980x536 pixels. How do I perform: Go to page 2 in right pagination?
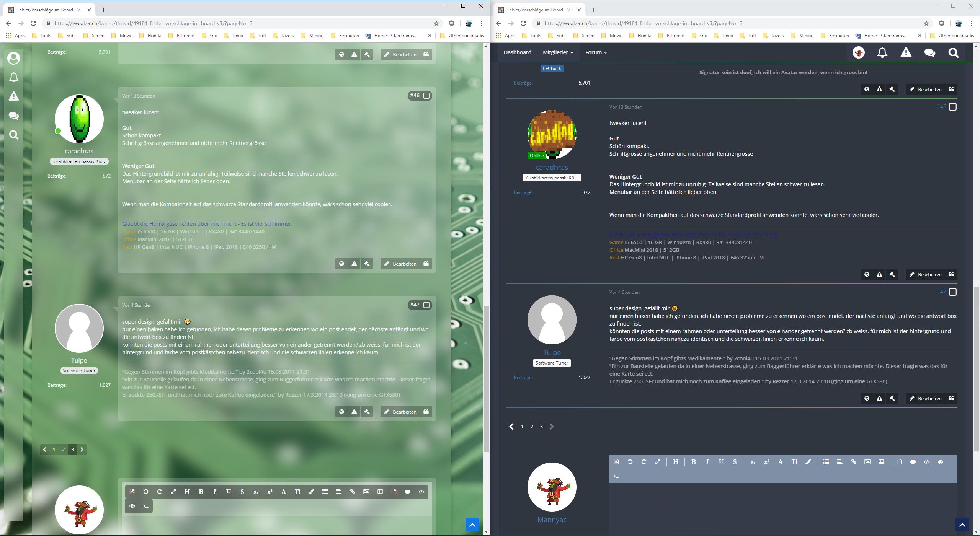click(x=531, y=427)
